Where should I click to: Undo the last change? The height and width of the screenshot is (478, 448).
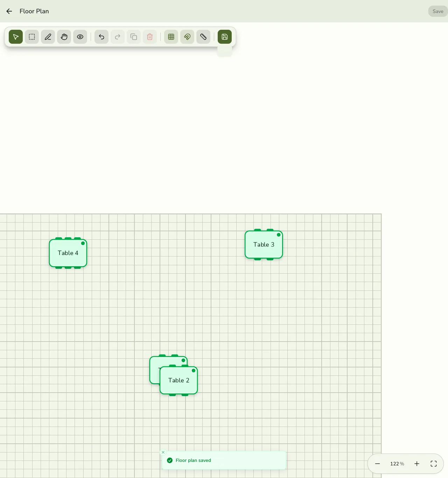click(101, 37)
